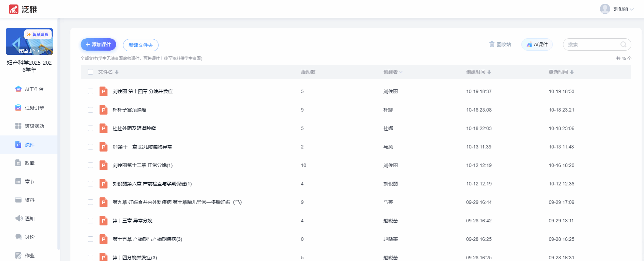Screen dimensions: 644x261
Task: Open the 教案 sidebar icon
Action: pos(18,163)
